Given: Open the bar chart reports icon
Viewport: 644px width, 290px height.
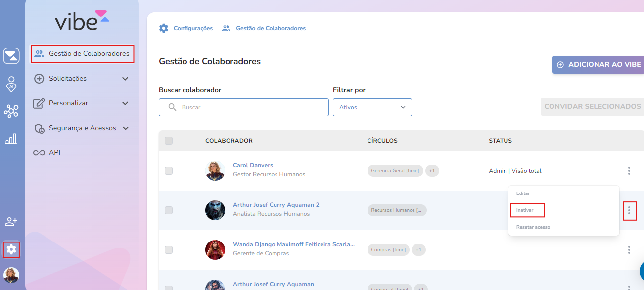Looking at the screenshot, I should coord(11,139).
